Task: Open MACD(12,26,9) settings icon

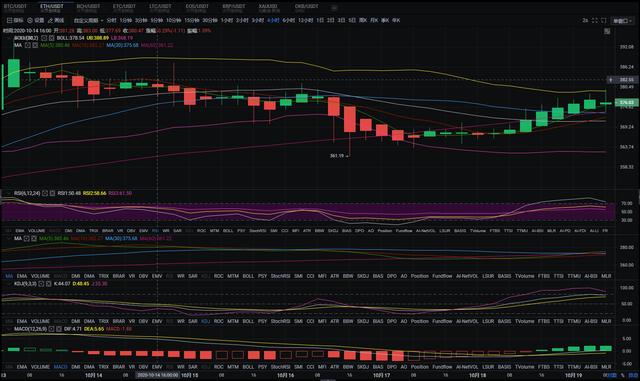Action: (x=51, y=329)
